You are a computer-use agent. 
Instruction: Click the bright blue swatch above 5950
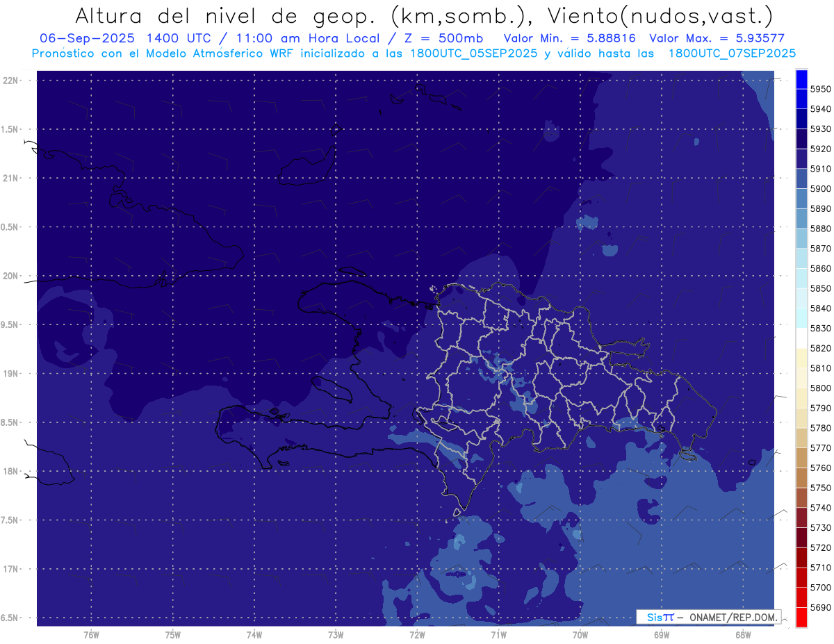coord(801,79)
